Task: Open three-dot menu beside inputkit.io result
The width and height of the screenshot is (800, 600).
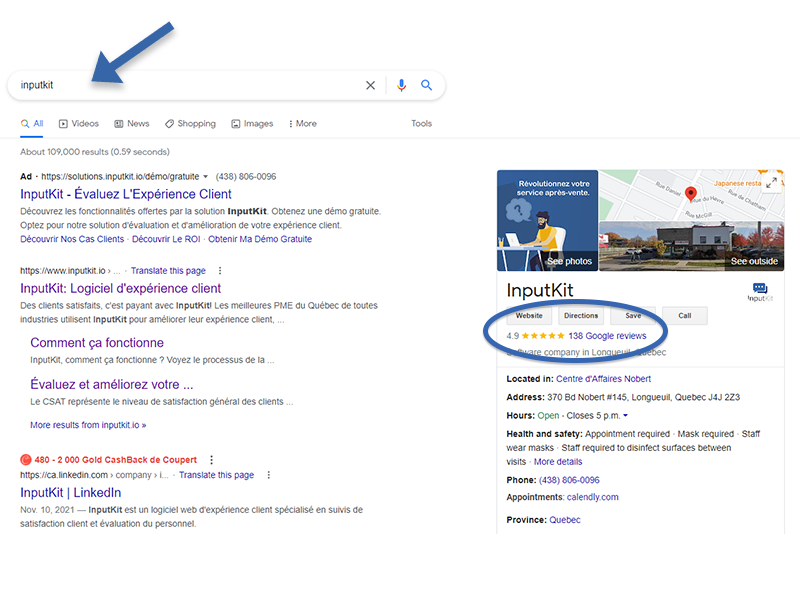Action: 220,271
